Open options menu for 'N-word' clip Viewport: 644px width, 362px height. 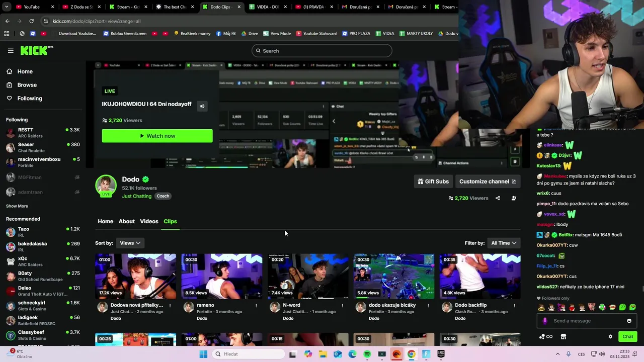coord(342,305)
